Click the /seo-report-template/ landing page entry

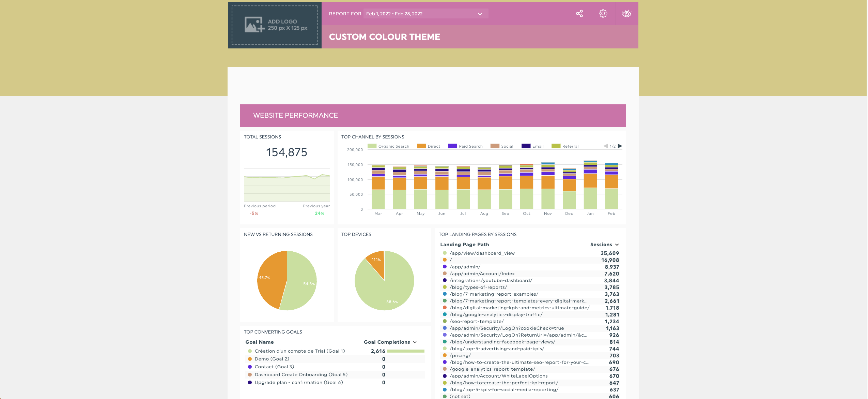477,321
